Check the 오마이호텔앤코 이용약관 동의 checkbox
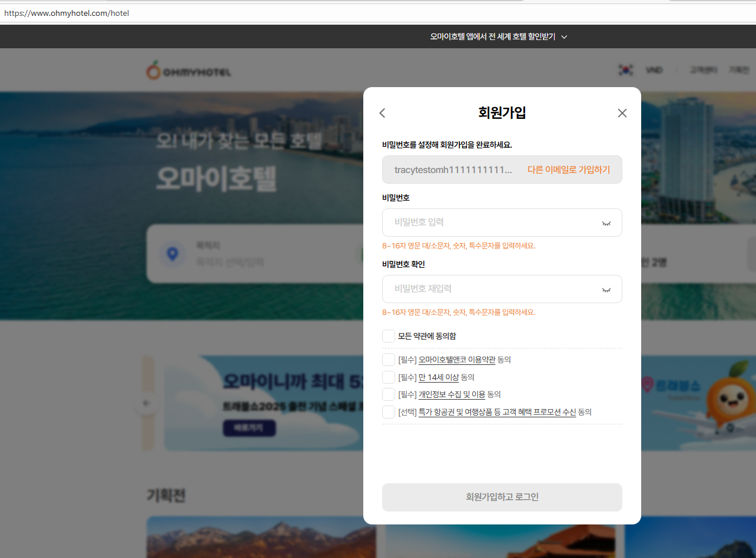 point(389,360)
